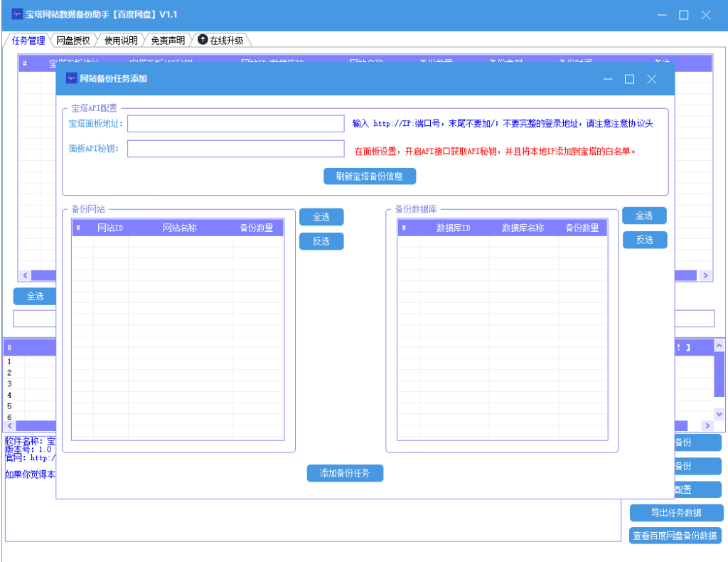
Task: Focus the 面板API秘钥 input field
Action: click(x=236, y=149)
